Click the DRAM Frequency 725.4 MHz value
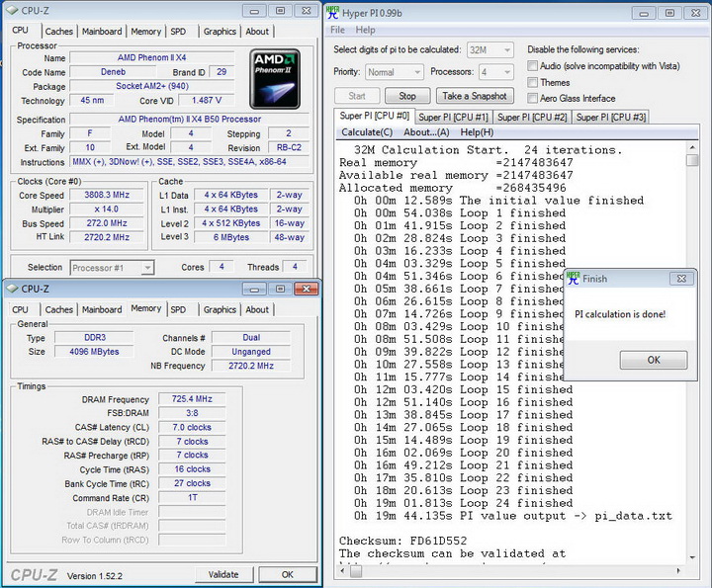Screen dimensions: 712x588 tap(192, 399)
